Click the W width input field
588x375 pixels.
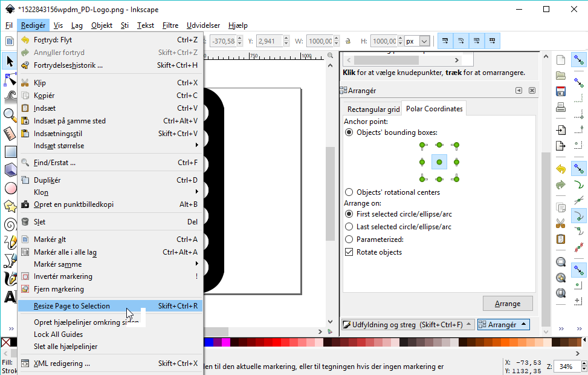click(320, 41)
